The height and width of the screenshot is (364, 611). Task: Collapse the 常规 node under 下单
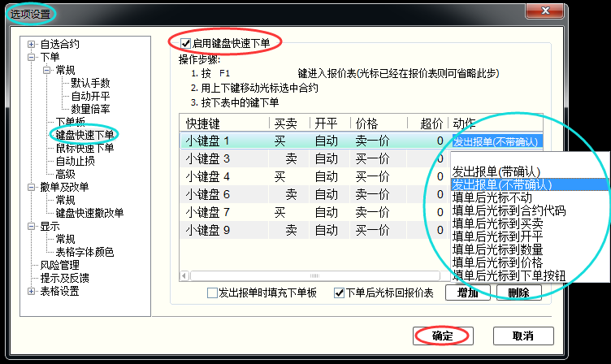coord(47,70)
